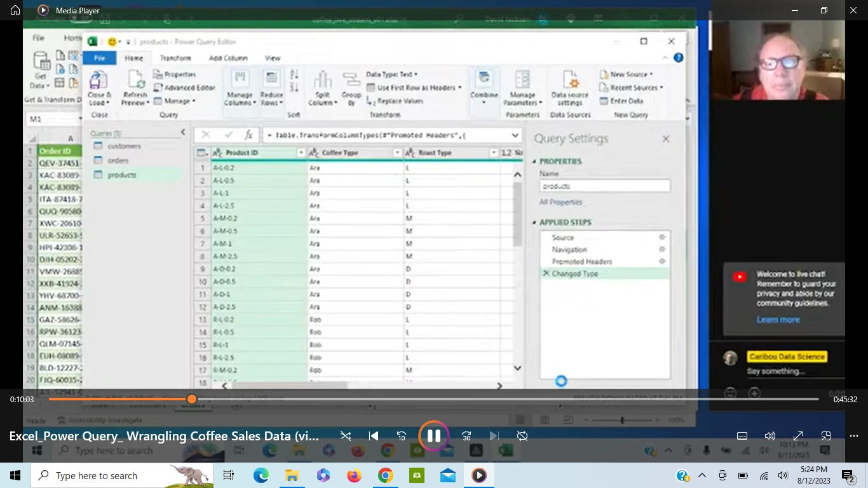Click the Refresh Preview icon

[x=135, y=81]
